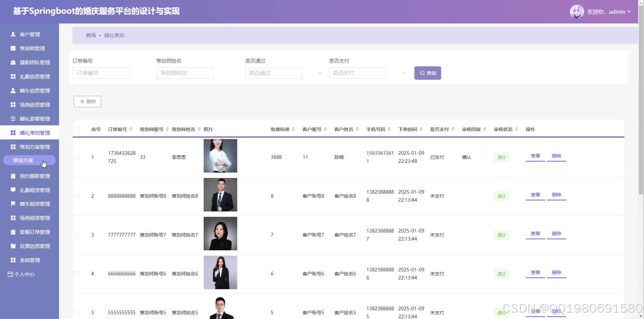Viewport: 644px width, 319px height.
Task: Select 策划方案 in the expanded submenu
Action: 23,160
